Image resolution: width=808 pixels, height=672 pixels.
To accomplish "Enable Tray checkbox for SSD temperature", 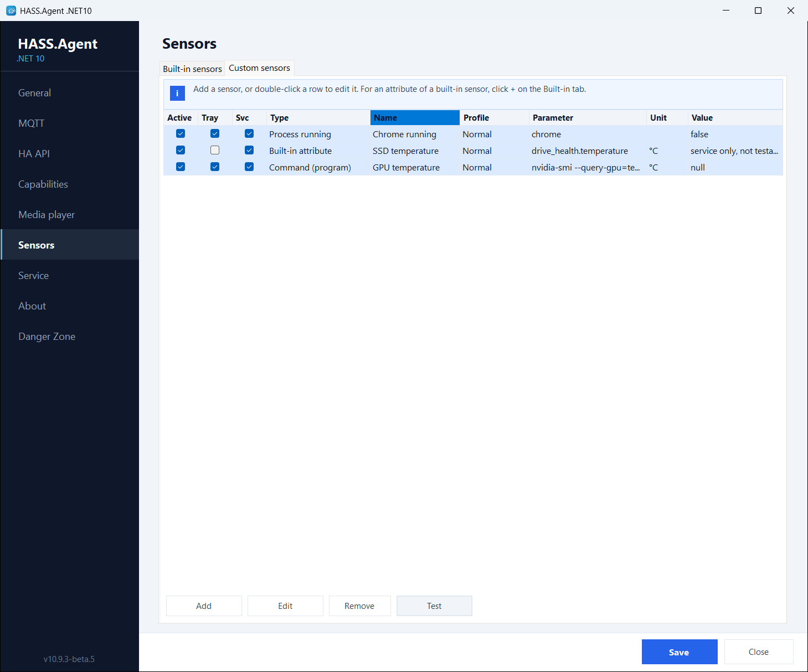I will (215, 150).
